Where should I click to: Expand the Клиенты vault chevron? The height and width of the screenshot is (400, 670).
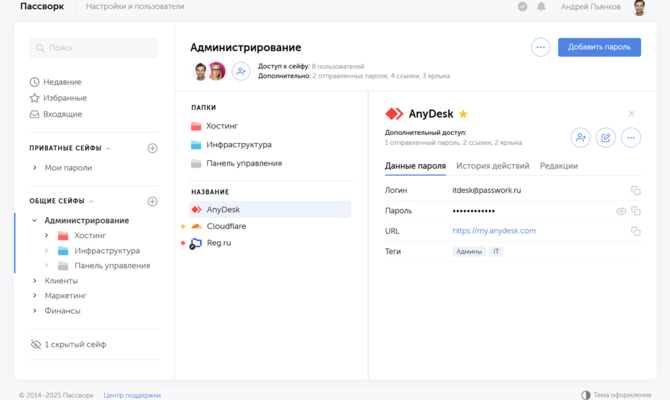[35, 281]
